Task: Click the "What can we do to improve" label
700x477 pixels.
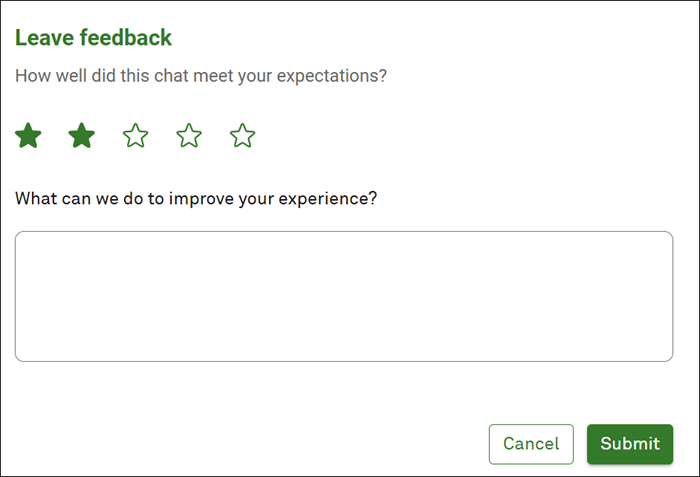Action: tap(196, 197)
